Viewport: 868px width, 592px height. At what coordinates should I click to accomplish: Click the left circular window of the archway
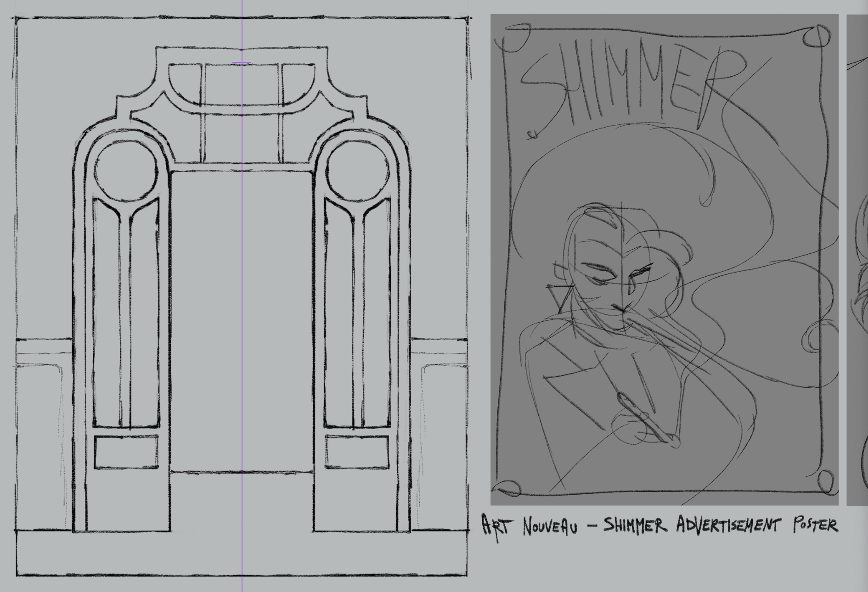pos(126,171)
